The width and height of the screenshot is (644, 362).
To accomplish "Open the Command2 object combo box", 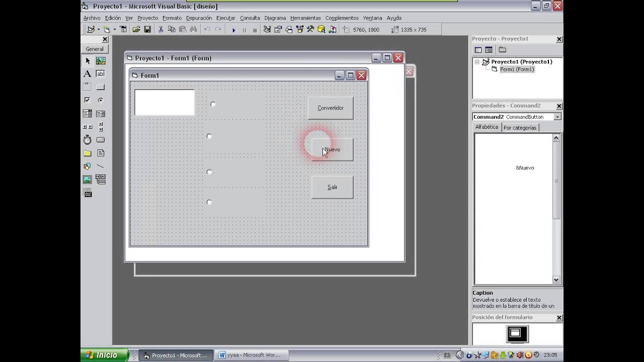I will [x=557, y=117].
